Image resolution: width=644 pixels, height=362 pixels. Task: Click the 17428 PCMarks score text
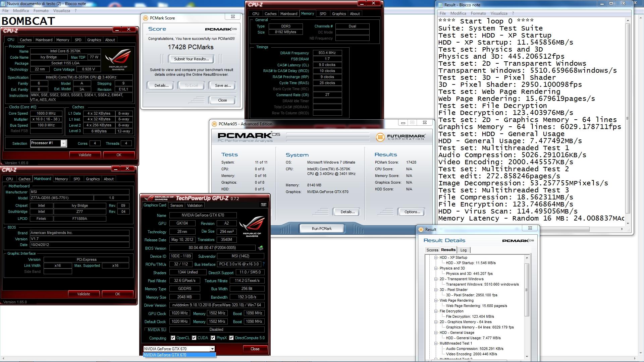point(191,47)
